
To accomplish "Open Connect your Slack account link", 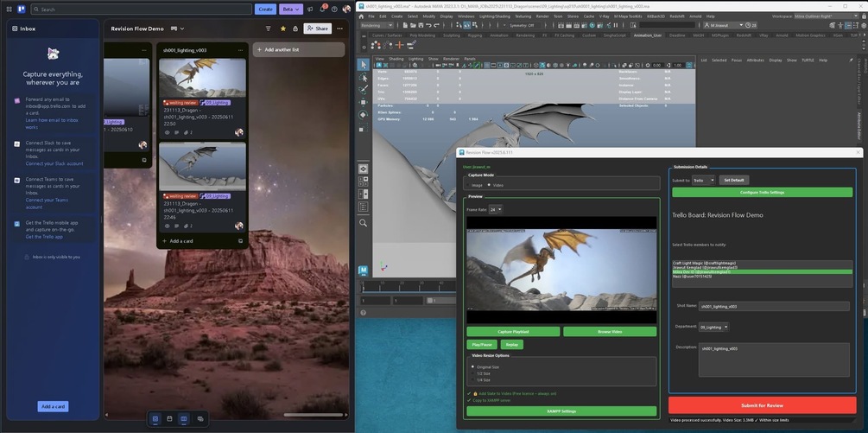I will click(x=54, y=164).
